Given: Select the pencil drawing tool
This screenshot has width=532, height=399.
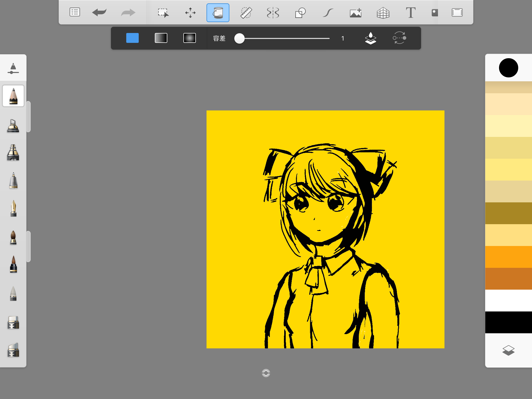Looking at the screenshot, I should coord(13,96).
